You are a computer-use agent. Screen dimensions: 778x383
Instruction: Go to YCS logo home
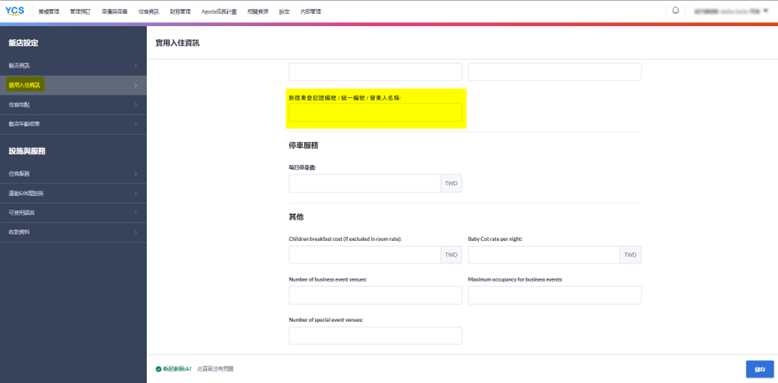click(14, 11)
